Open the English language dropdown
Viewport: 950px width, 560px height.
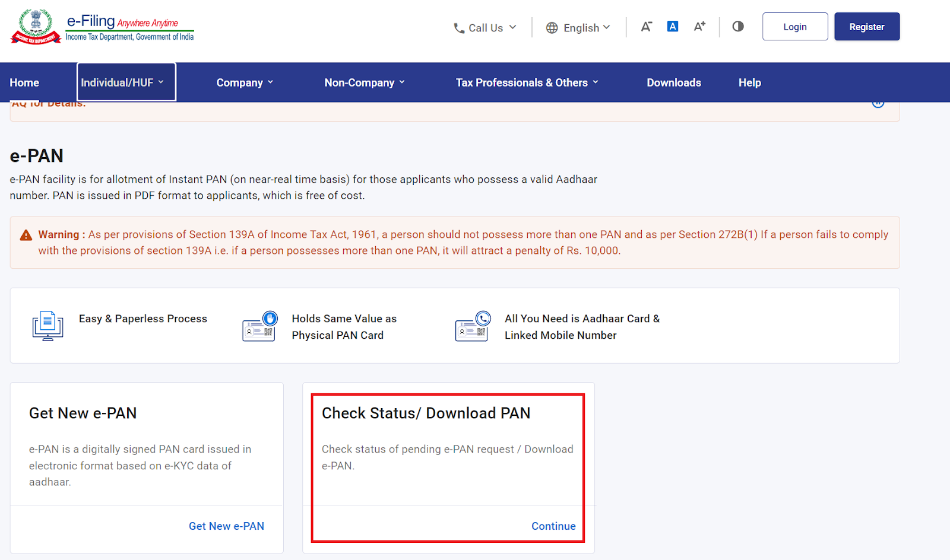tap(578, 28)
